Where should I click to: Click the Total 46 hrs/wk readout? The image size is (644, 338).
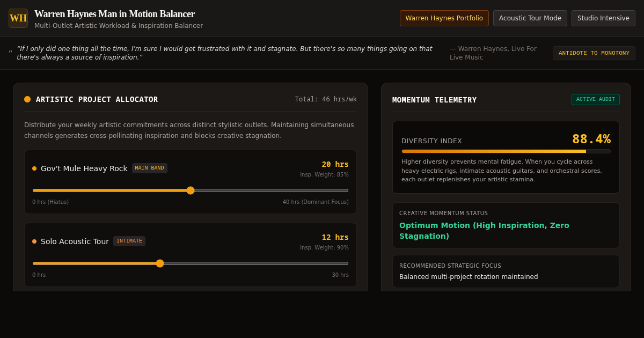click(x=326, y=99)
